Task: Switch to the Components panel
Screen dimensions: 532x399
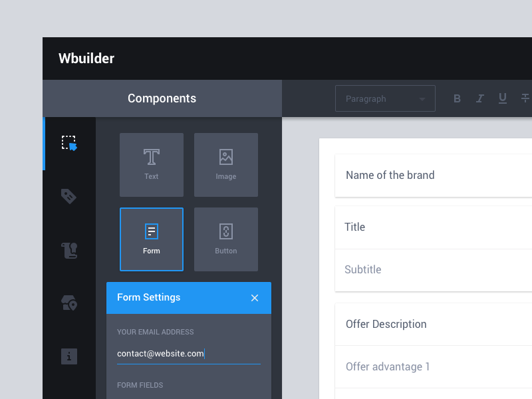Action: pyautogui.click(x=162, y=98)
